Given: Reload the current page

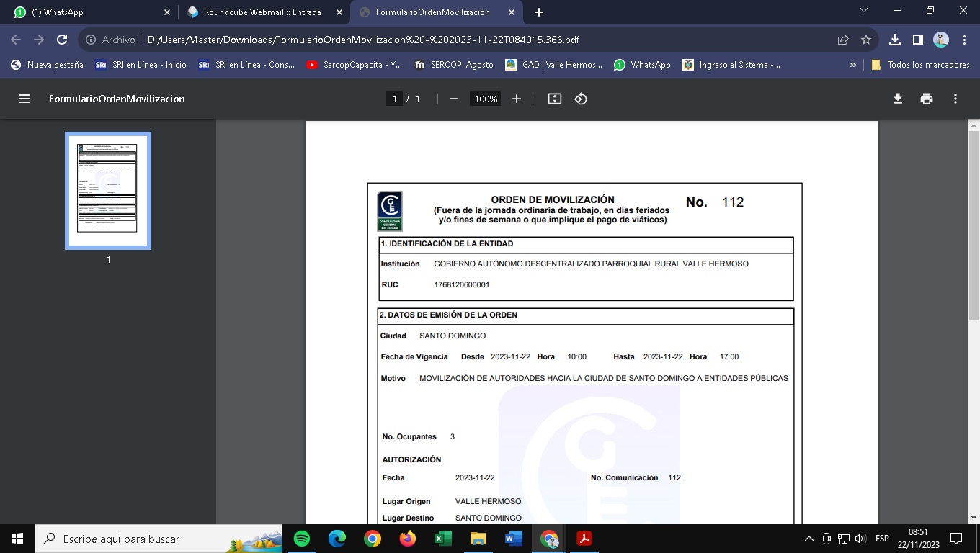Looking at the screenshot, I should [x=62, y=40].
